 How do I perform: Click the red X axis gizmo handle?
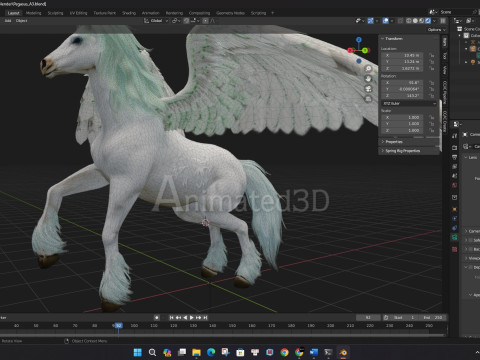pos(350,50)
